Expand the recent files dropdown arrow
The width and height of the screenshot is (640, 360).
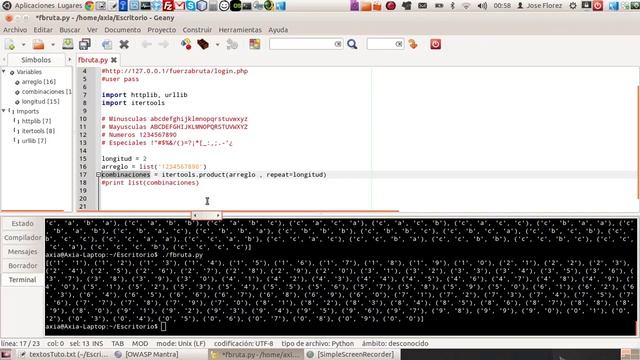[x=53, y=44]
